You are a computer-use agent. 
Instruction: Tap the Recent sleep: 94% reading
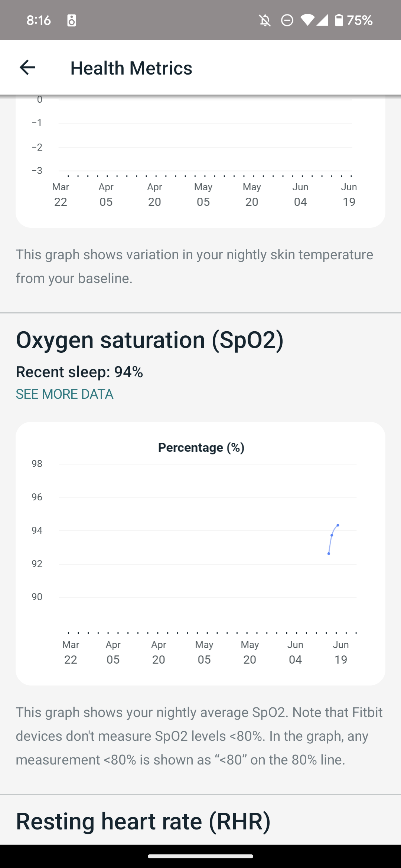click(79, 372)
